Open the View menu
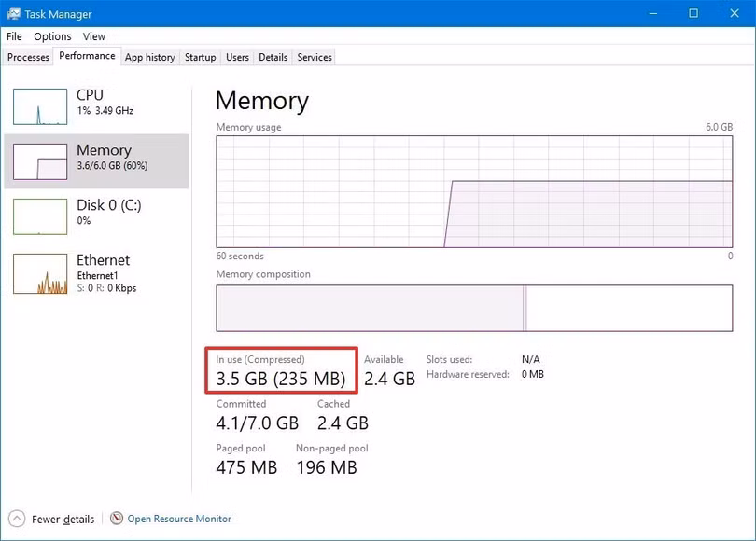This screenshot has width=756, height=541. 94,36
